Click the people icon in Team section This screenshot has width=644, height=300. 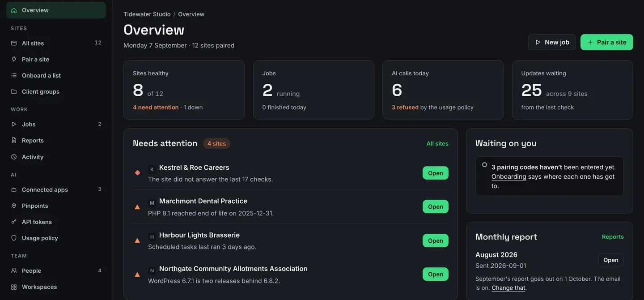coord(14,271)
